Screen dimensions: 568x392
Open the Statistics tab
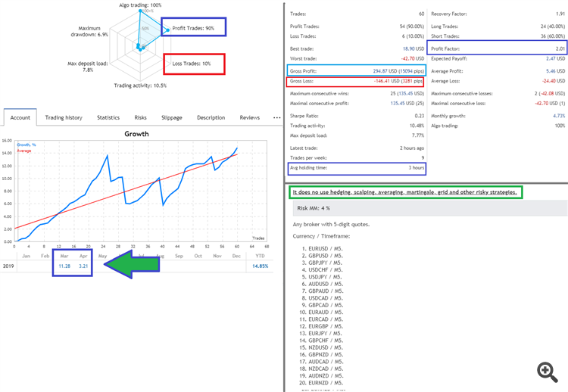(108, 117)
